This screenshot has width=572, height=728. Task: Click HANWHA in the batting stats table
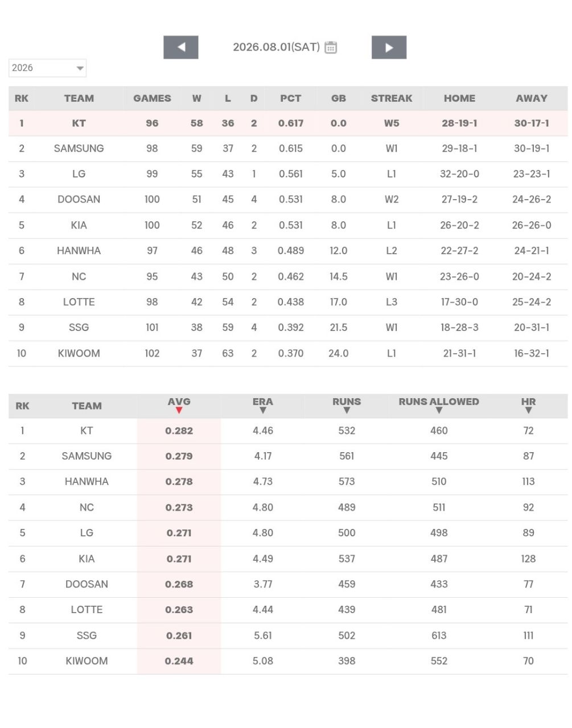[87, 482]
